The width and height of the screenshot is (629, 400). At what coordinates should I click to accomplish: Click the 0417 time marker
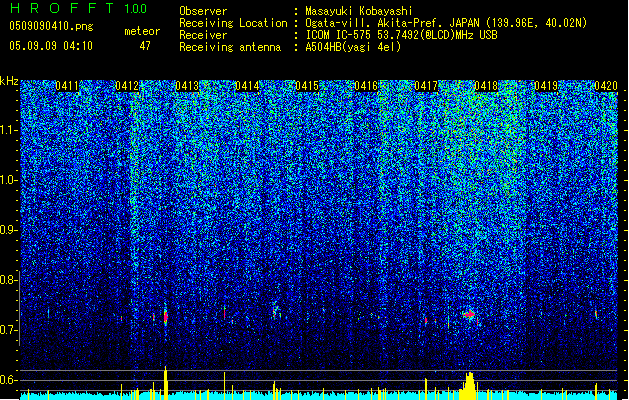click(426, 86)
